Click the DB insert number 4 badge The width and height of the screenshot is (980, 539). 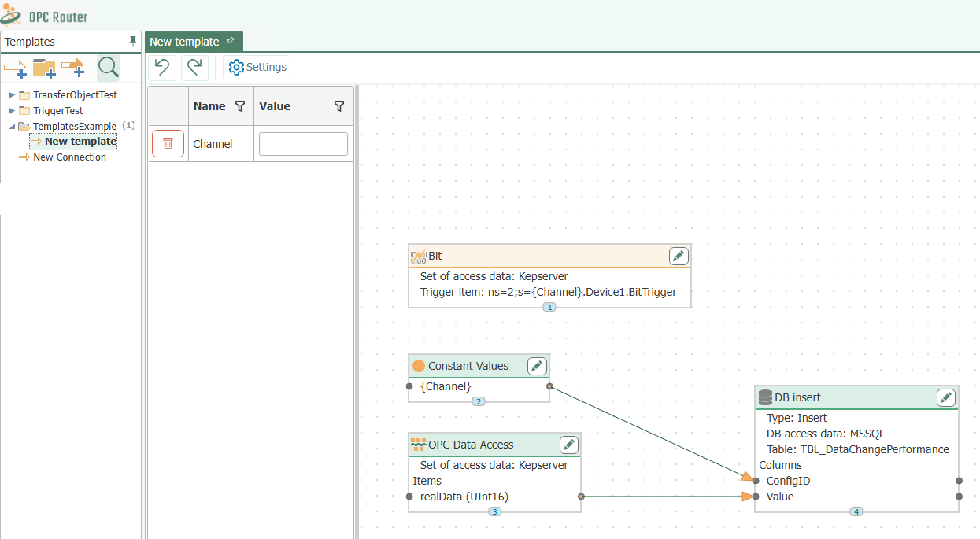pyautogui.click(x=856, y=511)
